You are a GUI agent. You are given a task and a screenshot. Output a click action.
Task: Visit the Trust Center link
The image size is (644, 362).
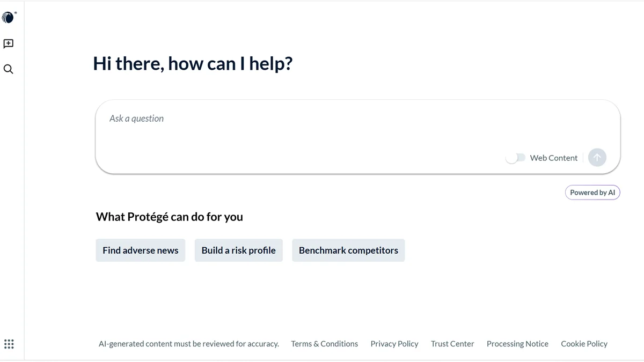coord(452,344)
